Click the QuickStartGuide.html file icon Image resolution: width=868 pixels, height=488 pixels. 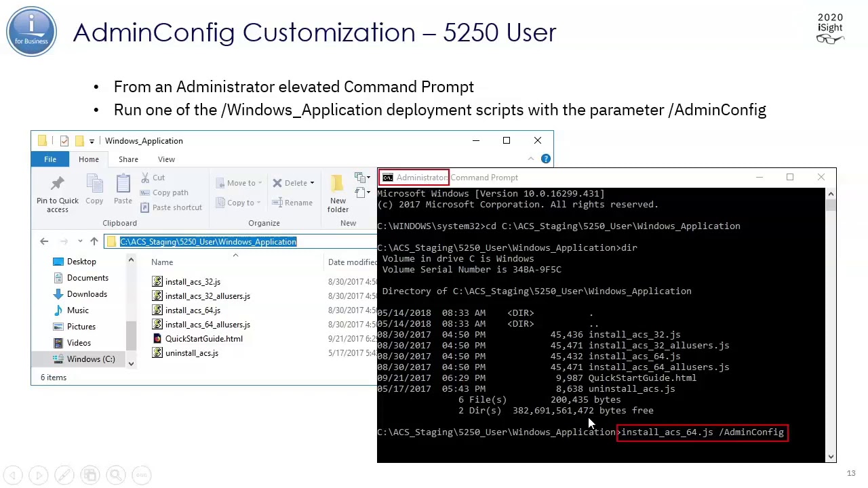[x=157, y=339]
